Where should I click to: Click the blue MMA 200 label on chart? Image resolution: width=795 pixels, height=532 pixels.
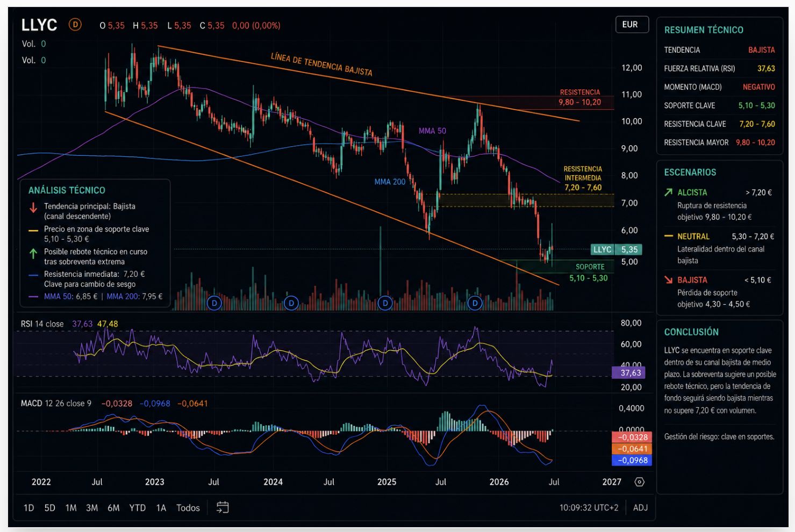(390, 182)
